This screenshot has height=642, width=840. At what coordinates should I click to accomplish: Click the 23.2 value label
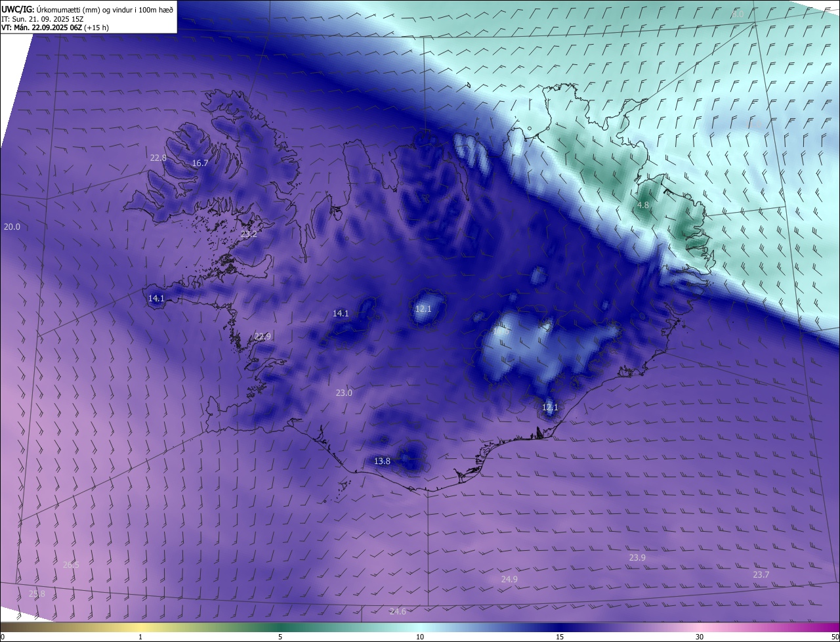pyautogui.click(x=249, y=234)
